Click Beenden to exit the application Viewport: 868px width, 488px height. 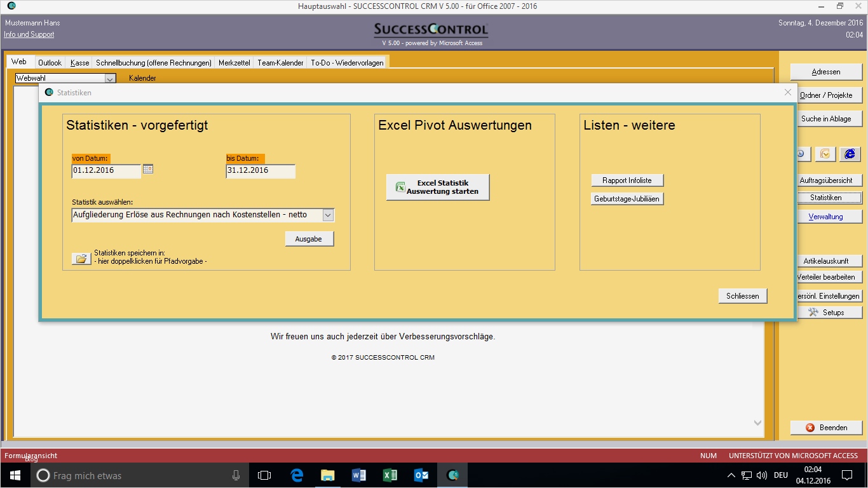[x=826, y=428]
